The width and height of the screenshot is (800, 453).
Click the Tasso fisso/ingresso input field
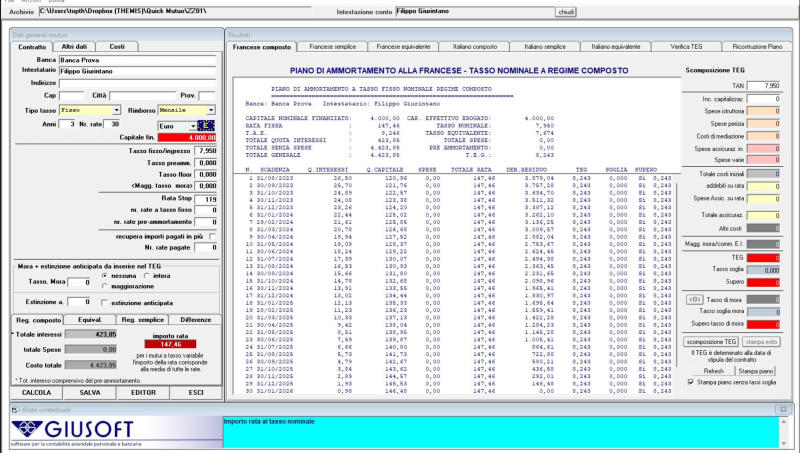coord(206,150)
